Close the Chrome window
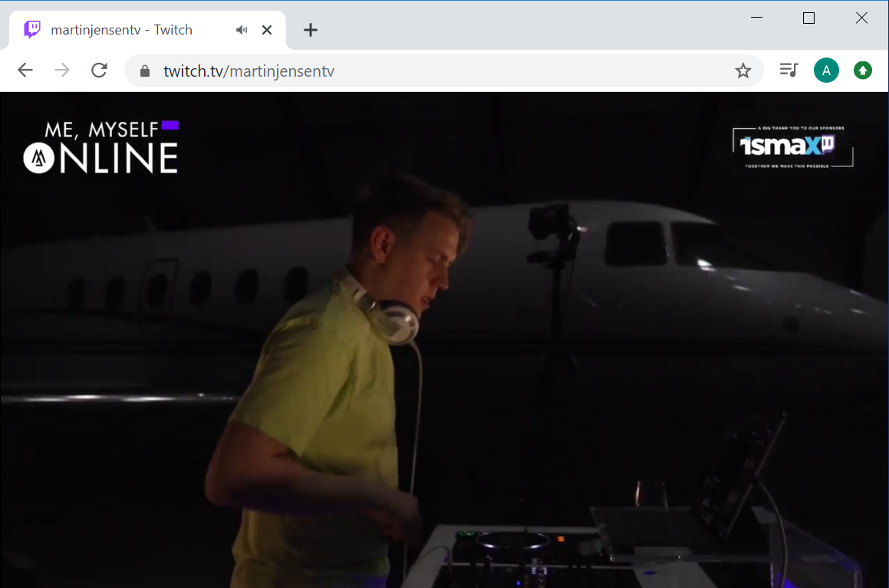This screenshot has height=588, width=889. pyautogui.click(x=861, y=18)
